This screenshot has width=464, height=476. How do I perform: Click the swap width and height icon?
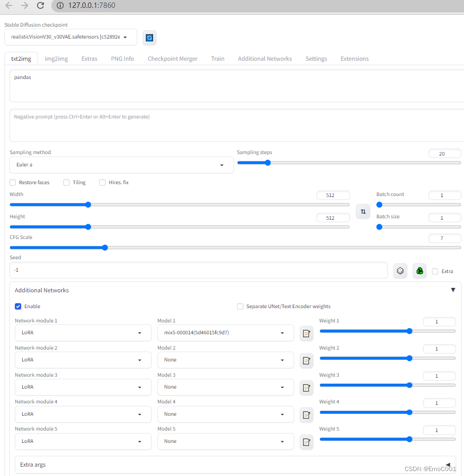point(363,211)
